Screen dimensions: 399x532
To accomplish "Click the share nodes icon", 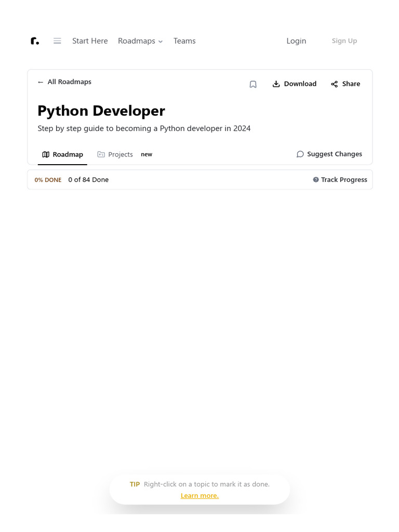I will 334,84.
